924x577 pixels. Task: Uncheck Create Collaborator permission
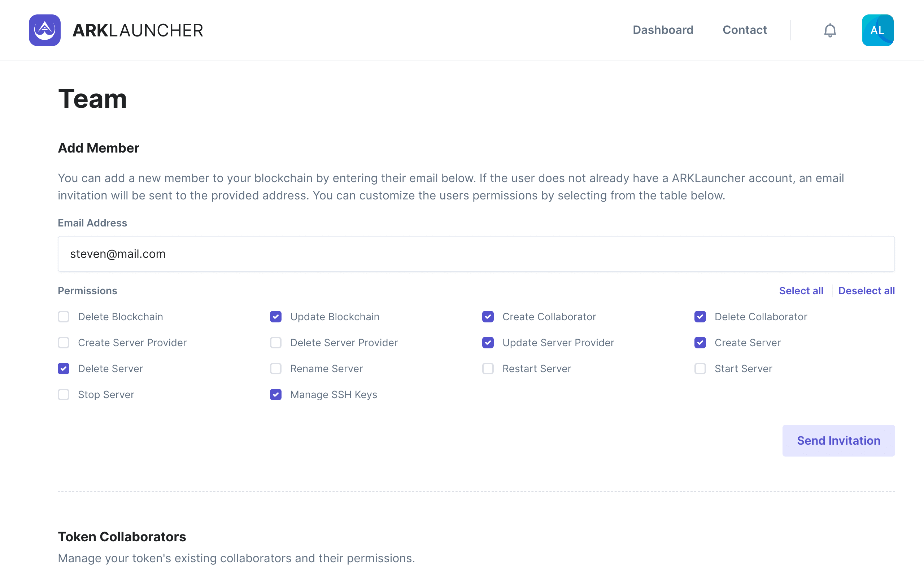point(488,317)
